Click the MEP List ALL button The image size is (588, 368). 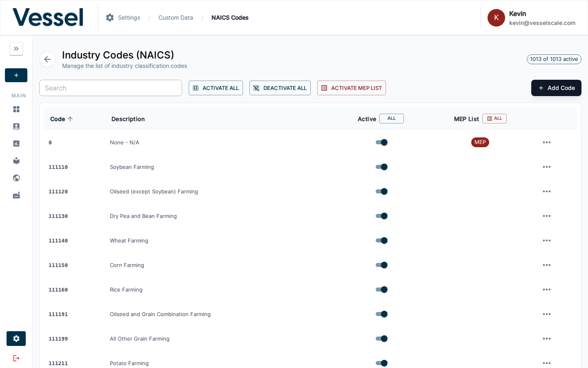494,119
